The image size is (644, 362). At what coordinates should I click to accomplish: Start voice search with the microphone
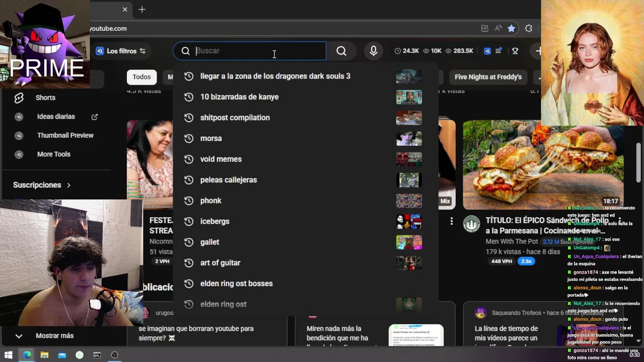coord(373,51)
